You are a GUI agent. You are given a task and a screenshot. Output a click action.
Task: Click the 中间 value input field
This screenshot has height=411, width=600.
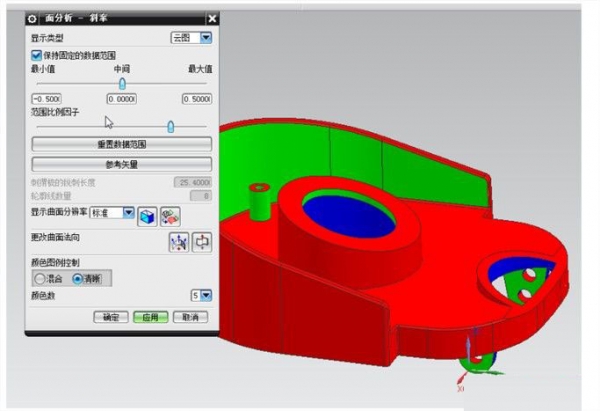[x=122, y=99]
